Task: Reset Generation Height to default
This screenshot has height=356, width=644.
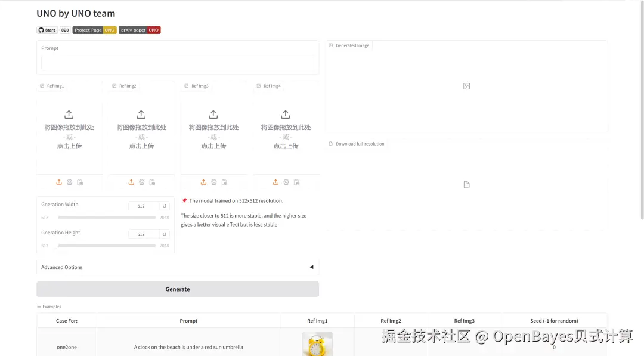Action: coord(165,234)
